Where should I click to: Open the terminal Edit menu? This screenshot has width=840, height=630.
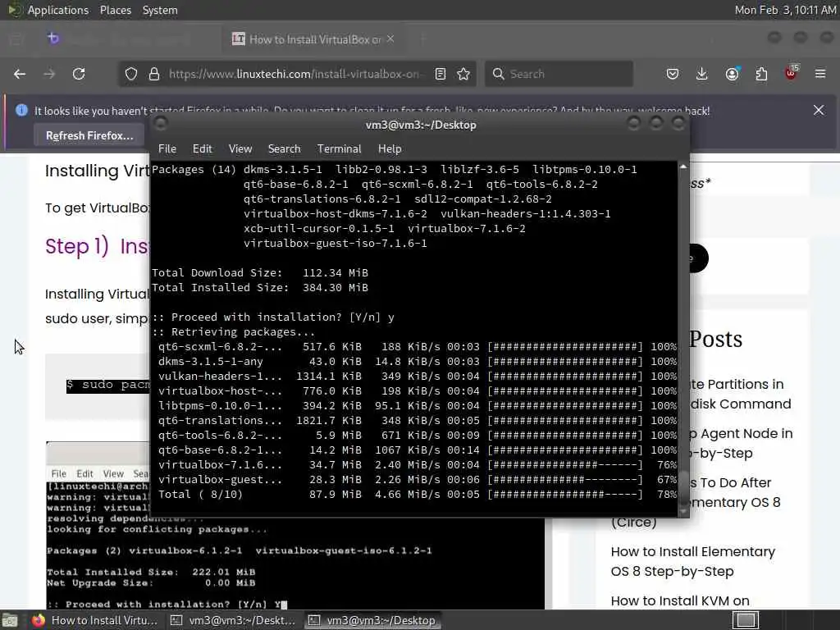pyautogui.click(x=203, y=149)
